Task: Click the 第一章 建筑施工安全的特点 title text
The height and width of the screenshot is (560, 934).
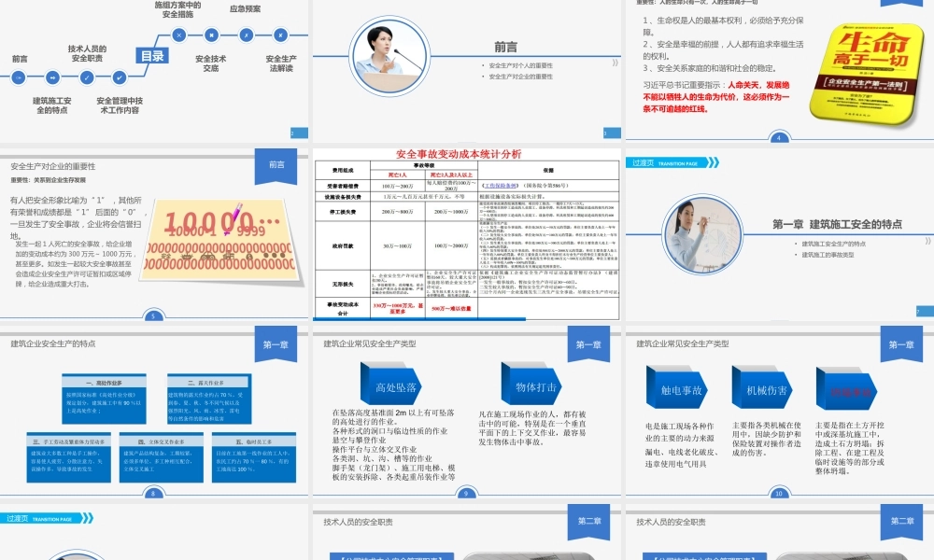Action: (x=837, y=224)
